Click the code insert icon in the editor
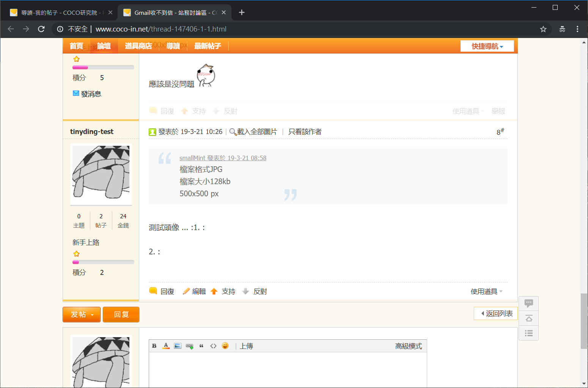Viewport: 588px width, 388px height. coord(213,346)
